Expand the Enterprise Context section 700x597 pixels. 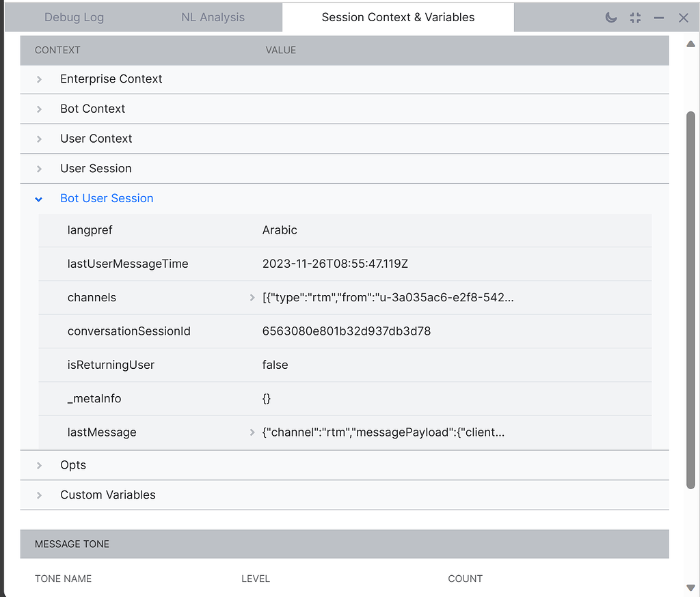pyautogui.click(x=38, y=79)
